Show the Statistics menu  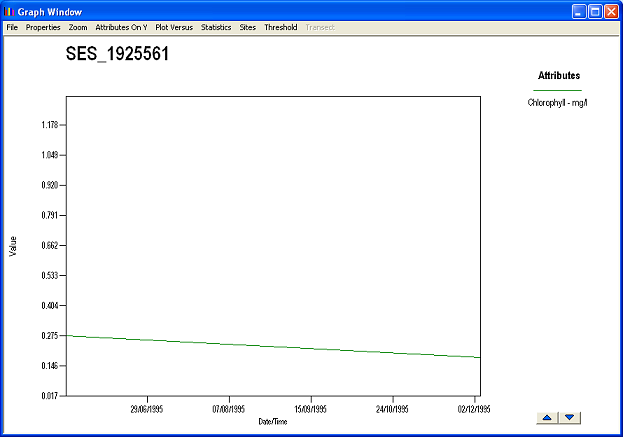[216, 27]
